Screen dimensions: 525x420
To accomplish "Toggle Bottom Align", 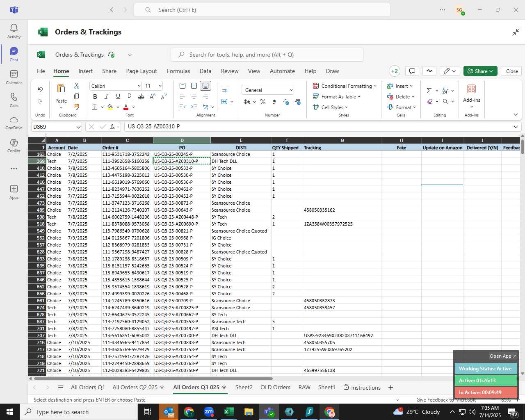I will 205,86.
